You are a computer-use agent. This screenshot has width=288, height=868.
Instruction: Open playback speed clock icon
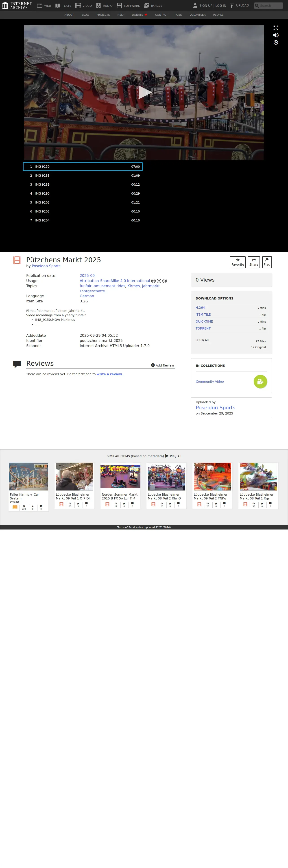click(x=275, y=42)
